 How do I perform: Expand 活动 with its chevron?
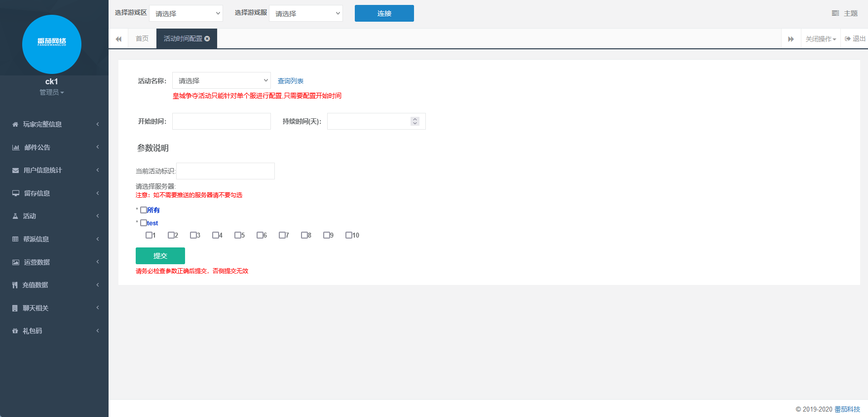(98, 216)
